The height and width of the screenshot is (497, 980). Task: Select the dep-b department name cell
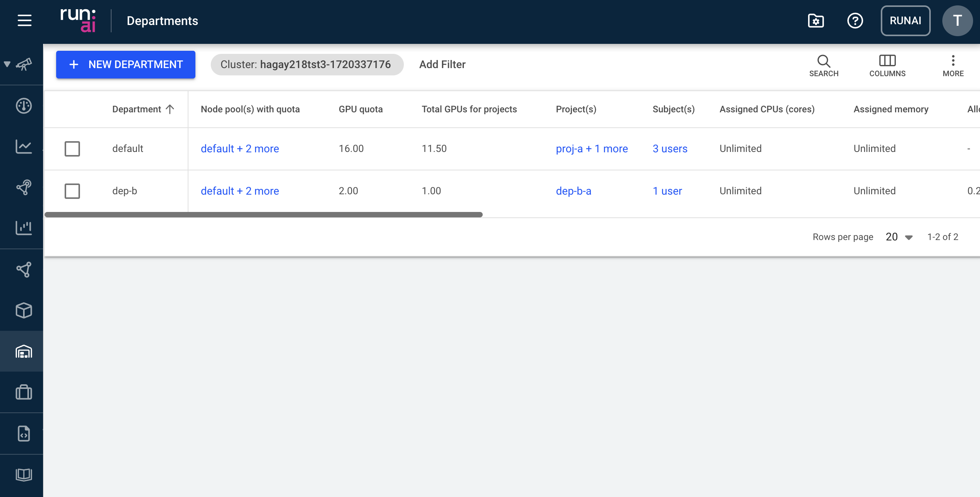[x=125, y=191]
